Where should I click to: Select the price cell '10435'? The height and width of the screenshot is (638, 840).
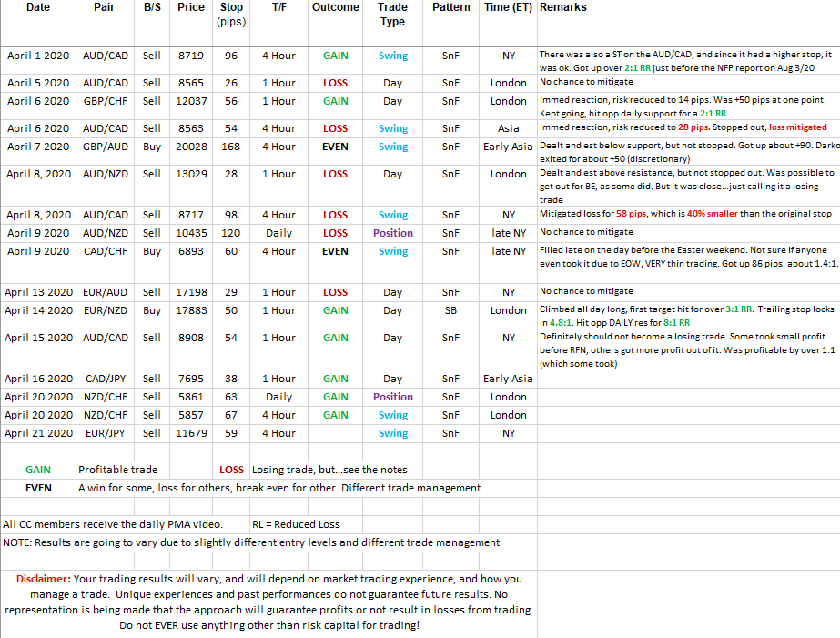pyautogui.click(x=191, y=233)
